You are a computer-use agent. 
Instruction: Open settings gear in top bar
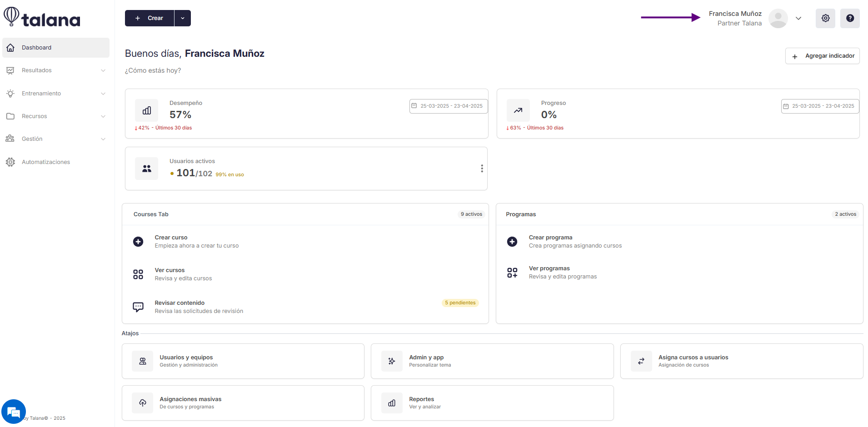point(825,18)
